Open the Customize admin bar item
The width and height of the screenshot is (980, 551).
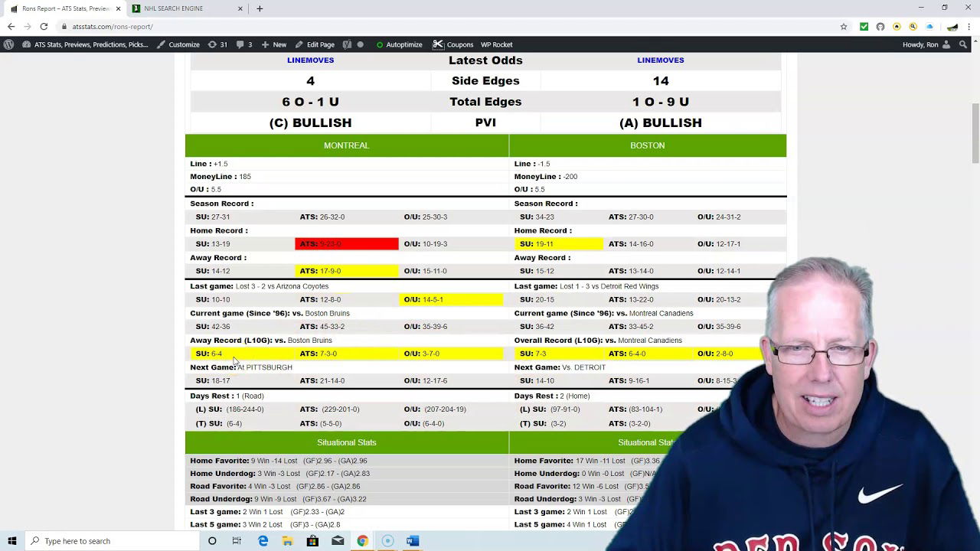(x=178, y=44)
